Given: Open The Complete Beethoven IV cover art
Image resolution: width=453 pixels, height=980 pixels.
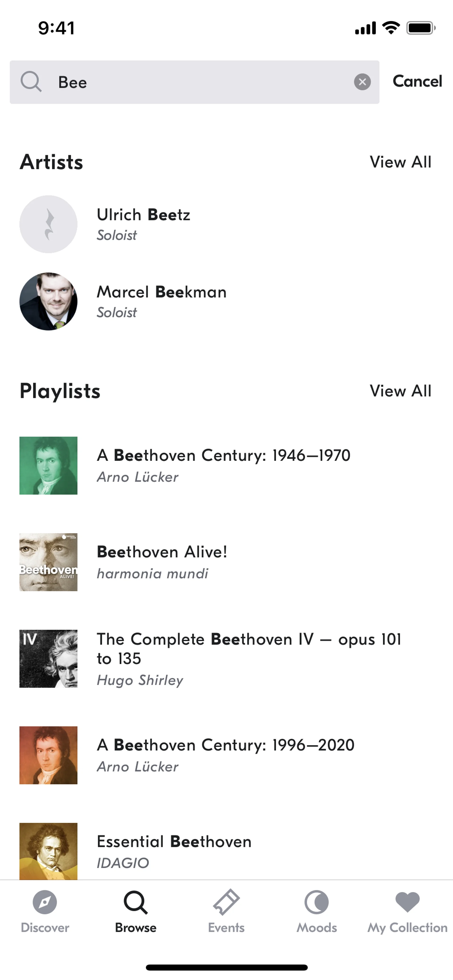Looking at the screenshot, I should (x=48, y=658).
